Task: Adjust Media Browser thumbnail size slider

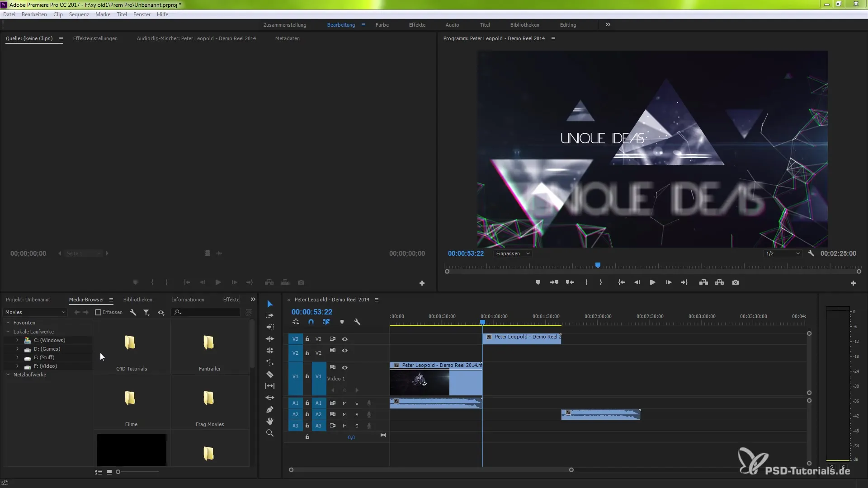Action: coord(118,472)
